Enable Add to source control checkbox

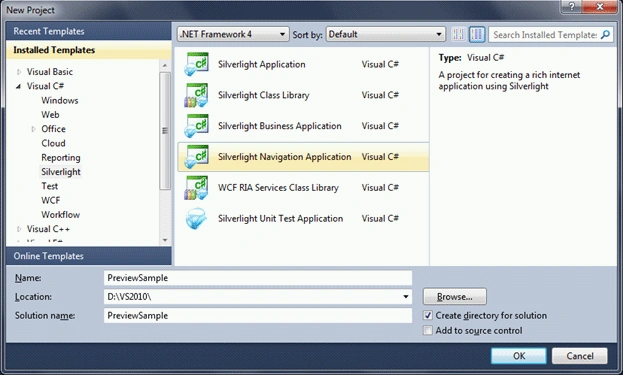[x=428, y=331]
